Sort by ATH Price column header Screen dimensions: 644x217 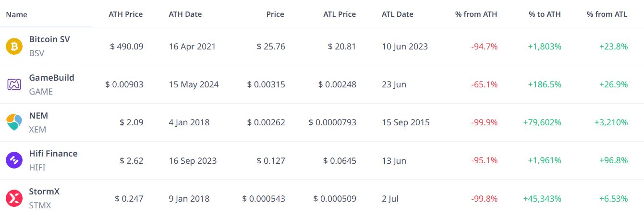coord(126,14)
